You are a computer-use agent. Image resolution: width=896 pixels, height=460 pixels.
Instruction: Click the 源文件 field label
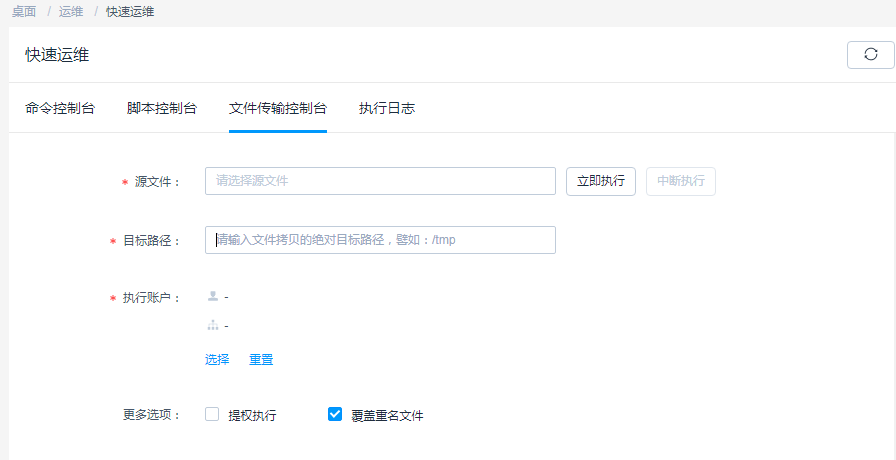[157, 182]
